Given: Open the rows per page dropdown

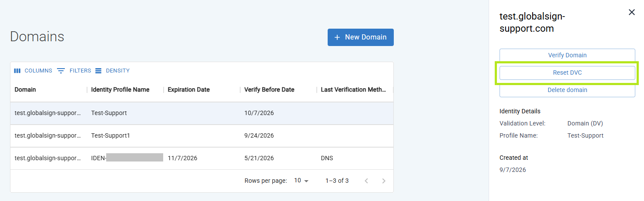Looking at the screenshot, I should (301, 181).
